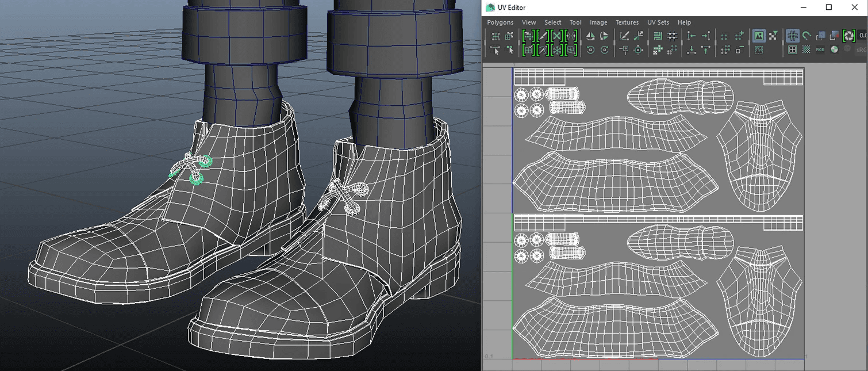This screenshot has height=371, width=868.
Task: Click the flip UVs horizontally icon
Action: [590, 36]
